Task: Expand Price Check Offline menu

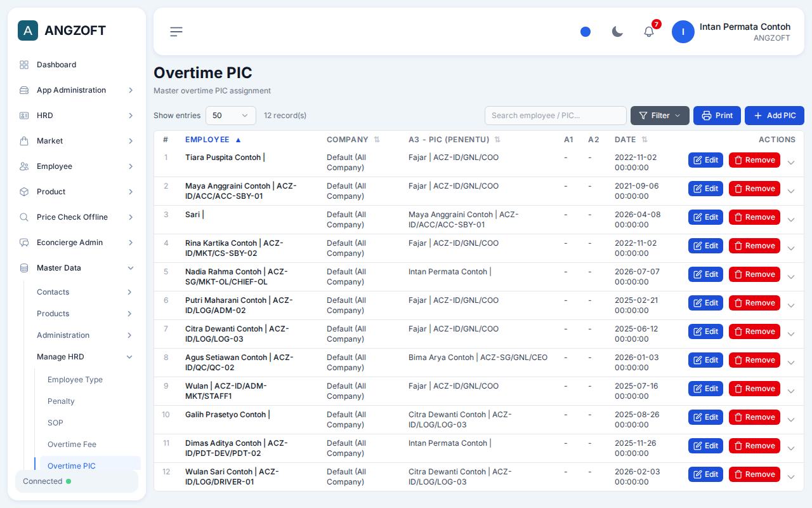Action: pyautogui.click(x=77, y=217)
